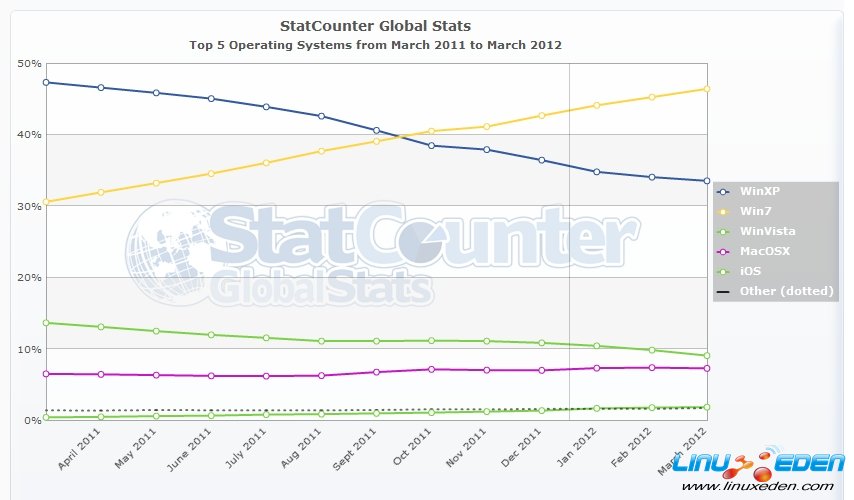The width and height of the screenshot is (854, 500).
Task: Click the WinXP blue legend marker
Action: pyautogui.click(x=727, y=191)
